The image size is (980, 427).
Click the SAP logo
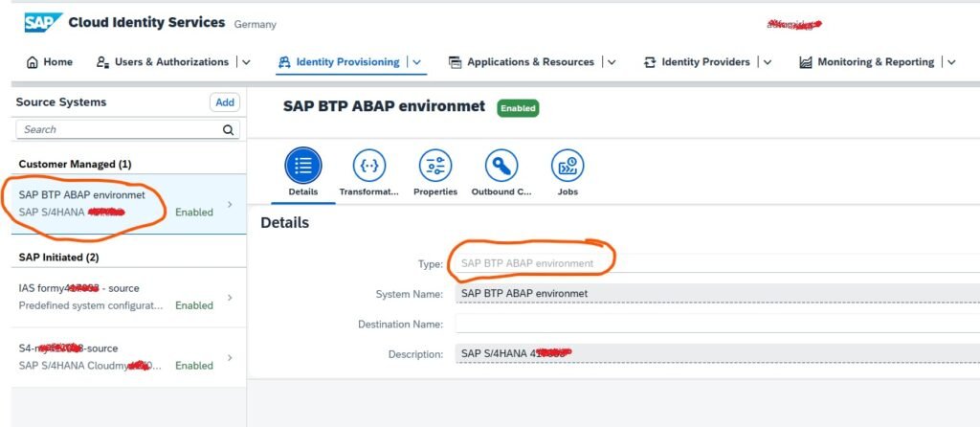click(x=43, y=23)
